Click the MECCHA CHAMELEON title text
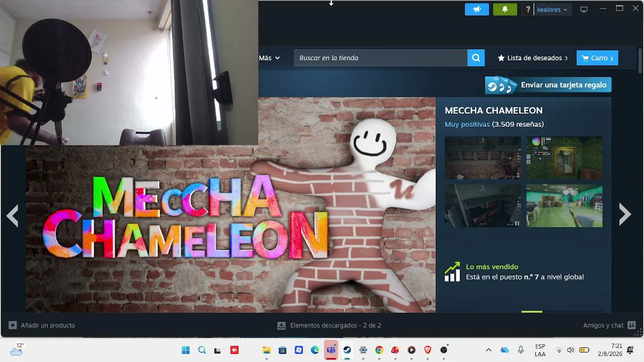Screen dimensions: 644x362 pyautogui.click(x=494, y=111)
